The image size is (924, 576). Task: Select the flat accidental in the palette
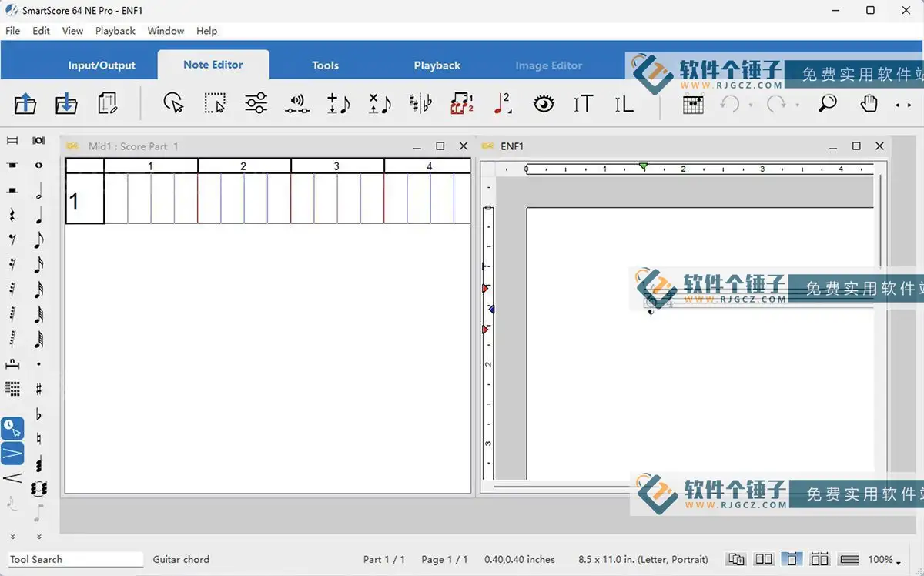[x=38, y=414]
